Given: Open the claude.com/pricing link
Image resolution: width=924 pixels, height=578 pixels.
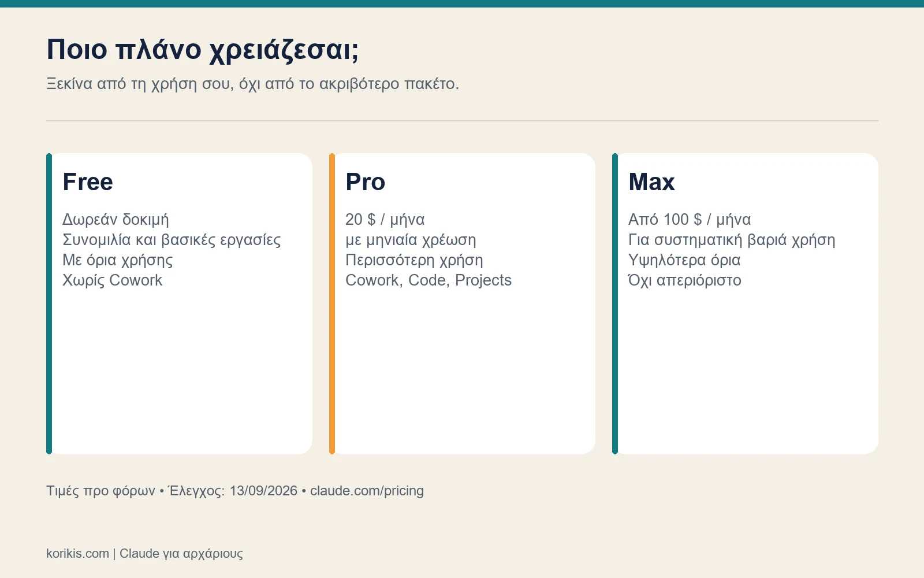Looking at the screenshot, I should 367,491.
